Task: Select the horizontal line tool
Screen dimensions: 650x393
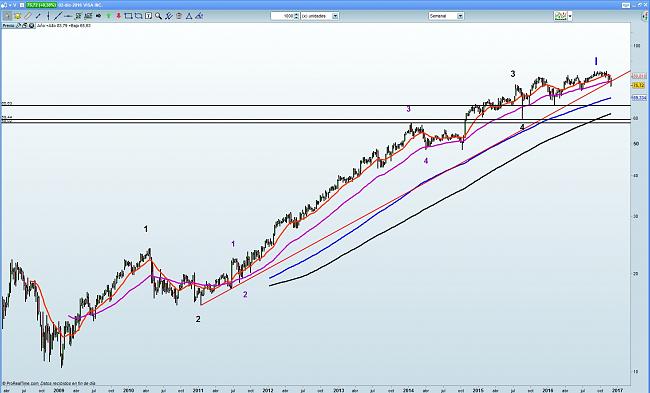Action: [68, 16]
